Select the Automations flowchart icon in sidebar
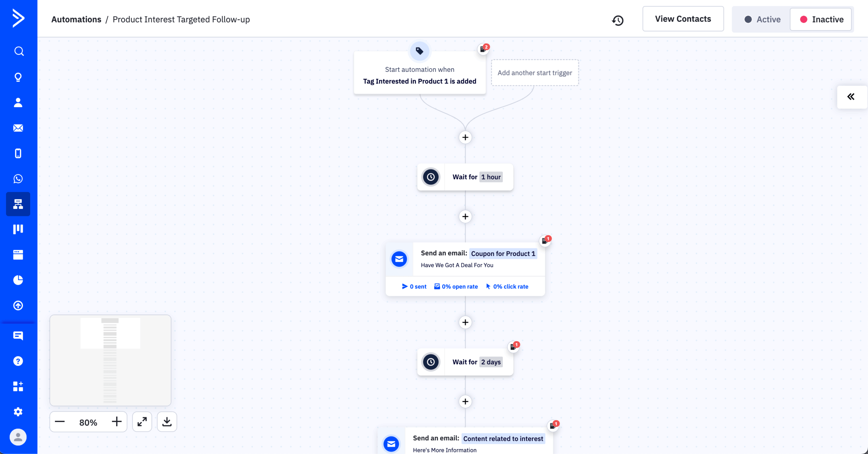Viewport: 868px width, 454px height. point(18,204)
